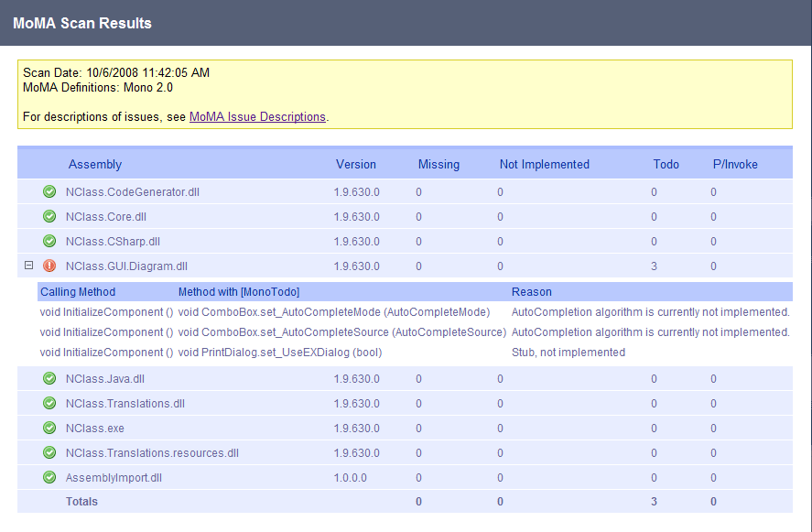Click the Not Implemented column header
812x532 pixels.
(545, 165)
